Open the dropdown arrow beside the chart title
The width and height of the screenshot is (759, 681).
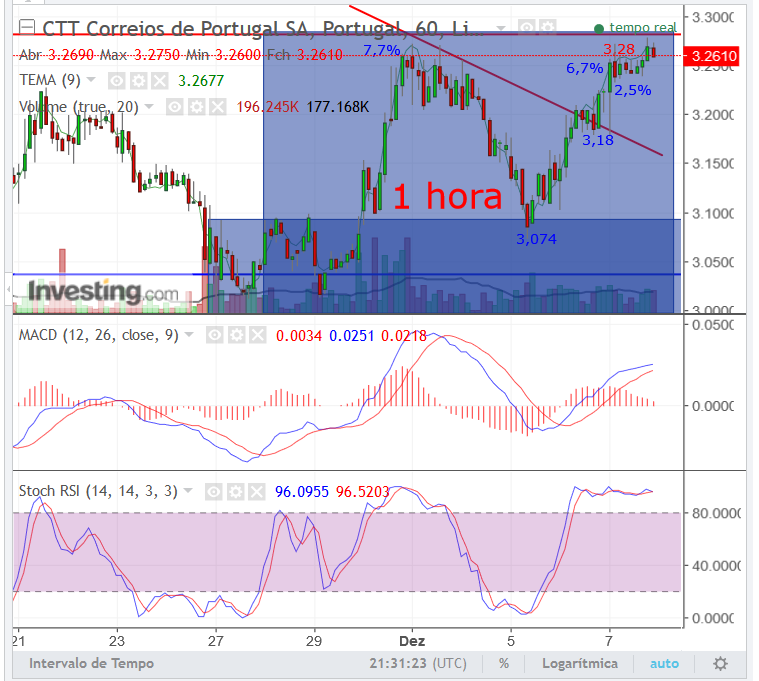[501, 28]
